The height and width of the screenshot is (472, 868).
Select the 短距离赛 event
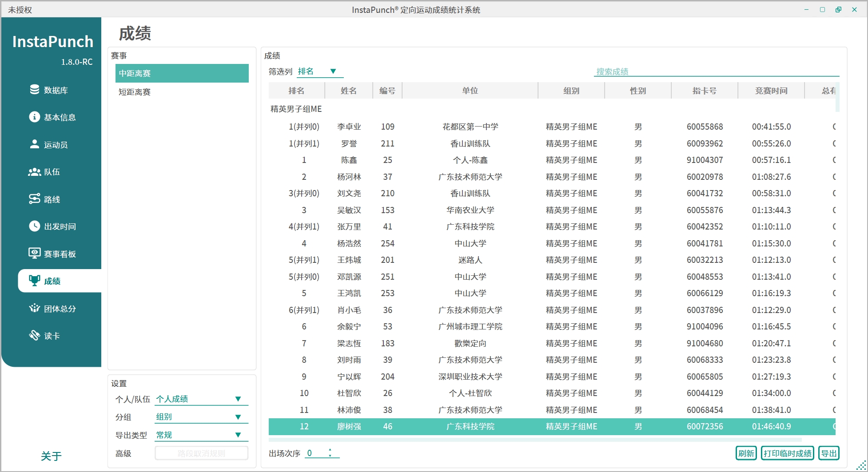coord(135,92)
